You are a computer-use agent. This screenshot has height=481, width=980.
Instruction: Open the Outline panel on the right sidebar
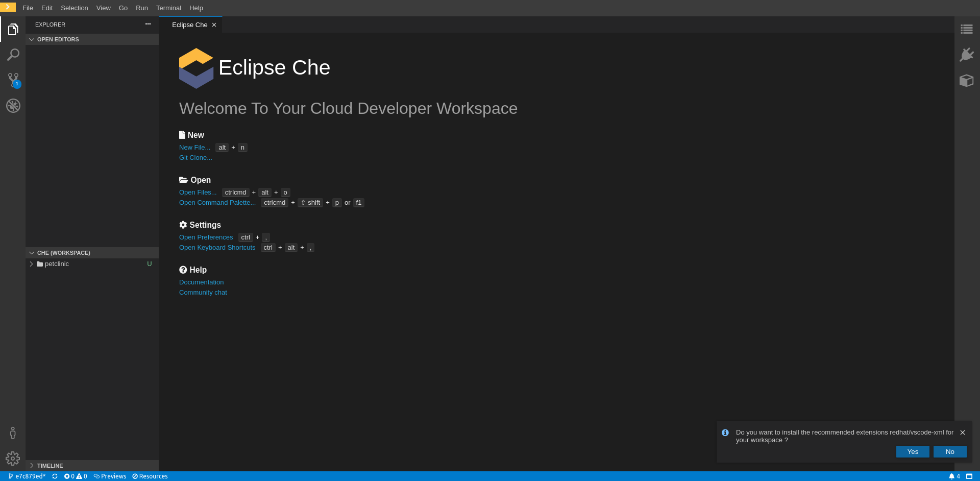[967, 29]
